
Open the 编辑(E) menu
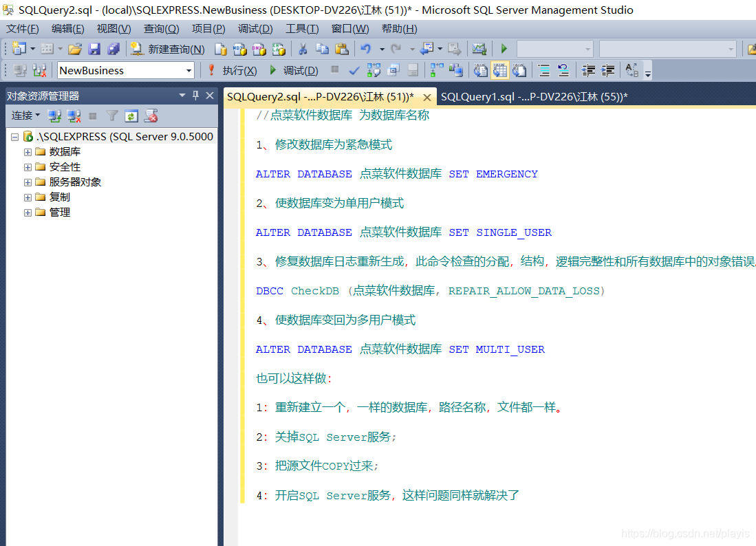click(x=67, y=29)
